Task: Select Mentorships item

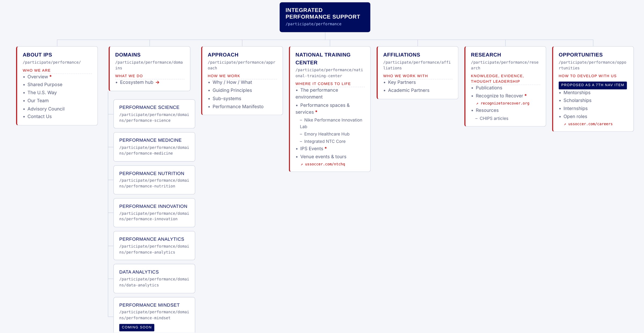Action: [x=577, y=93]
